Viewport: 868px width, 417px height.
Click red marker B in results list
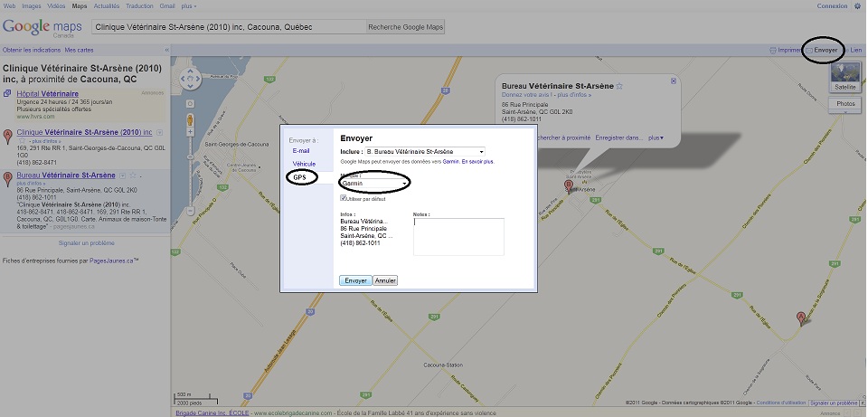tap(8, 179)
